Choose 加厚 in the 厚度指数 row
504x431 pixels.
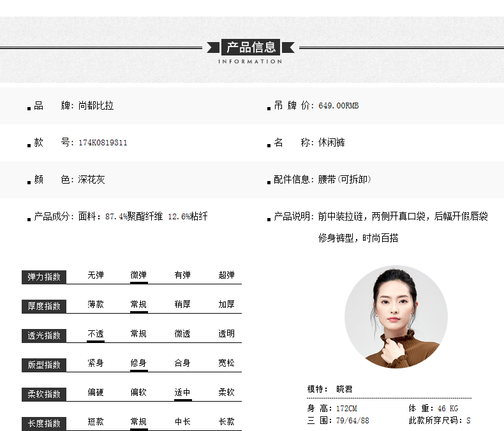pyautogui.click(x=226, y=305)
